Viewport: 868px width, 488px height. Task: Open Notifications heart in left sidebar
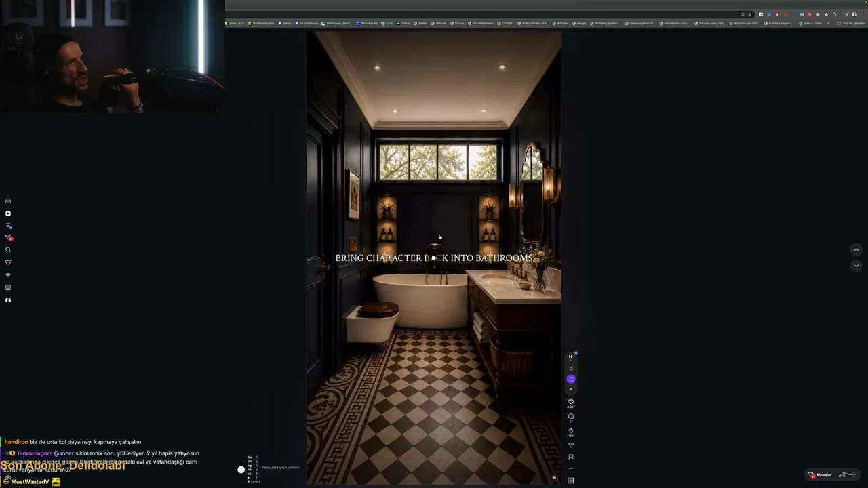point(8,262)
